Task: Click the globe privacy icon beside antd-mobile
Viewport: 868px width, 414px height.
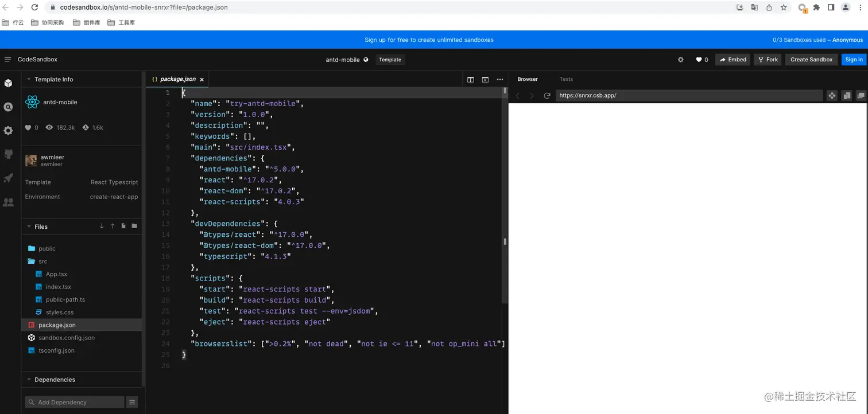Action: click(x=366, y=60)
